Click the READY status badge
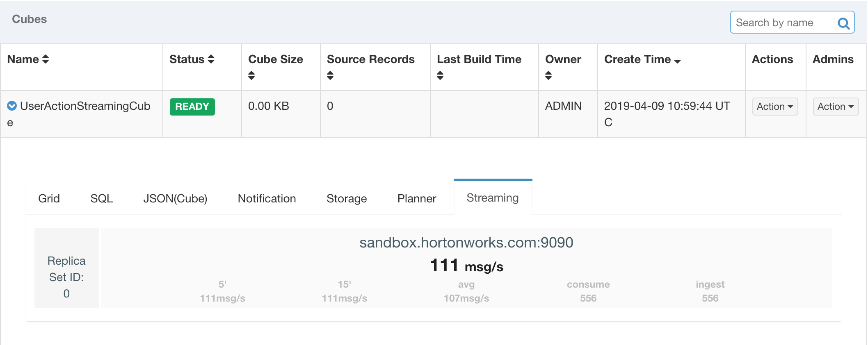The image size is (868, 345). [192, 107]
